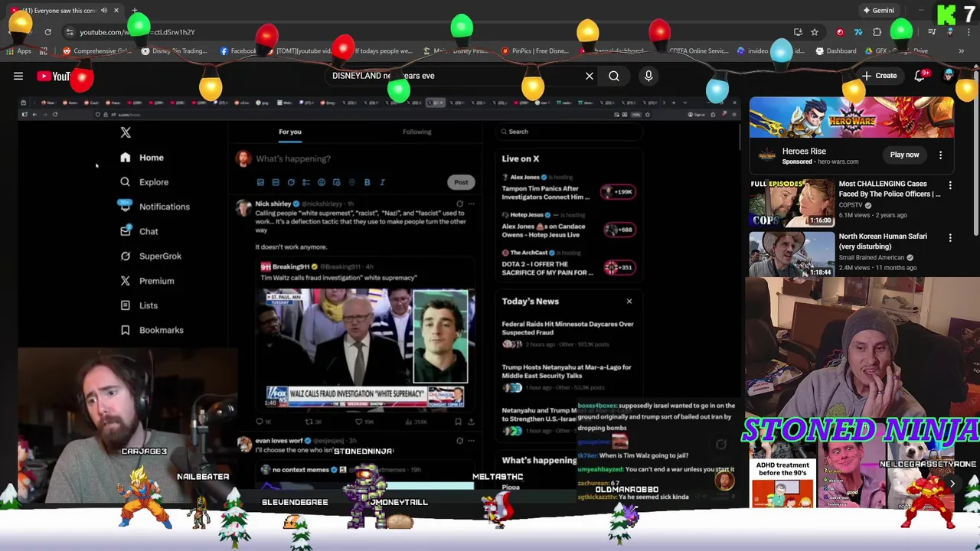Viewport: 980px width, 551px height.
Task: Open Notifications in X sidebar
Action: (x=154, y=207)
